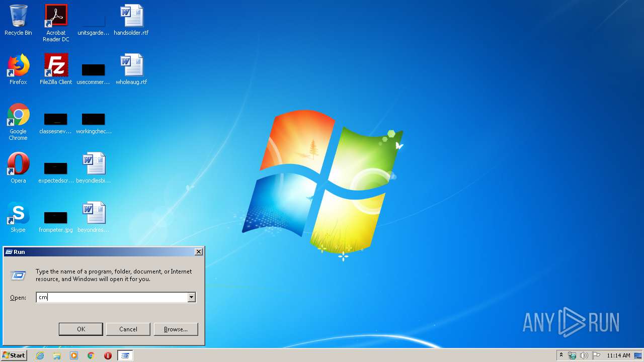
Task: Click the Browse... button
Action: pos(176,329)
